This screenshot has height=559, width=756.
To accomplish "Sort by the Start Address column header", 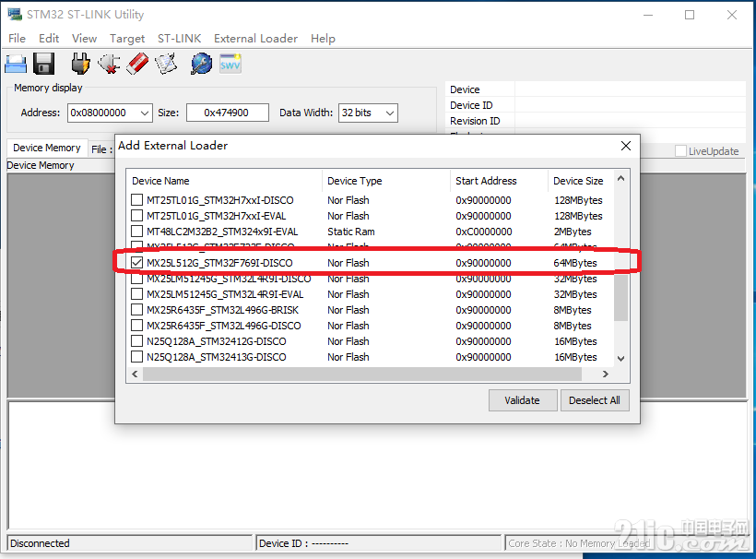I will pos(499,181).
